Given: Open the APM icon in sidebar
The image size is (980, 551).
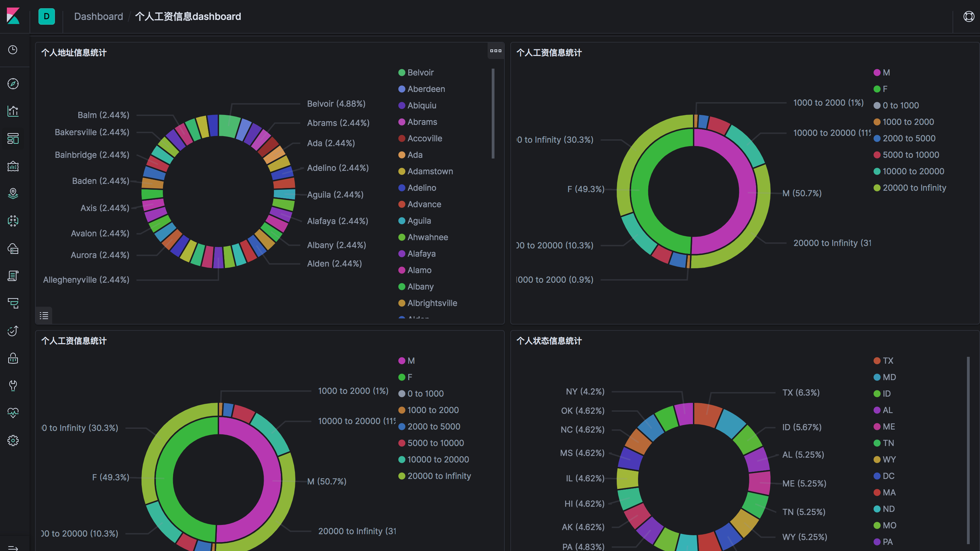Looking at the screenshot, I should [13, 303].
